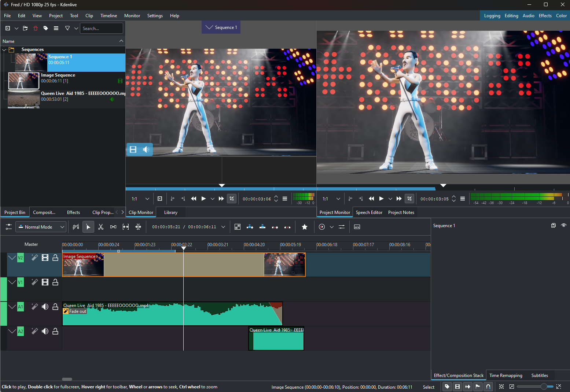570x392 pixels.
Task: Open the Normal Mode edit mode dropdown
Action: 41,227
